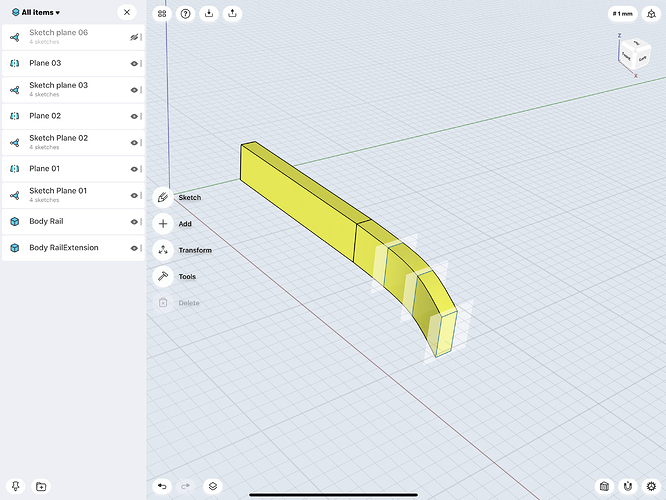This screenshot has height=500, width=666.
Task: Select the Plane 02 item
Action: [x=73, y=116]
